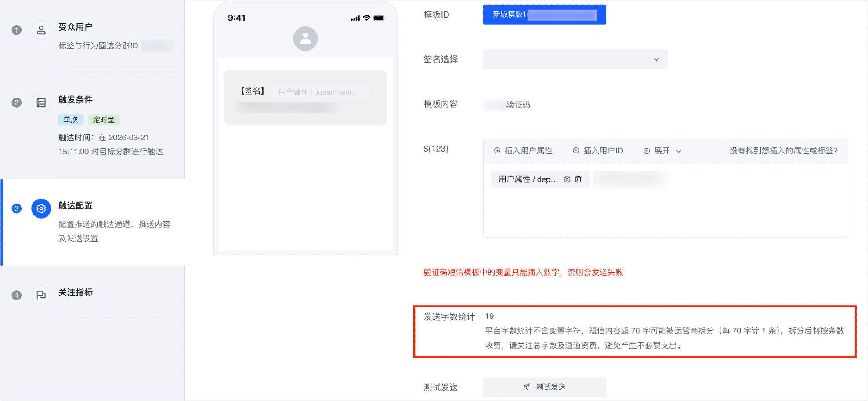868x401 pixels.
Task: Click the 发送字数统计 label
Action: [449, 317]
